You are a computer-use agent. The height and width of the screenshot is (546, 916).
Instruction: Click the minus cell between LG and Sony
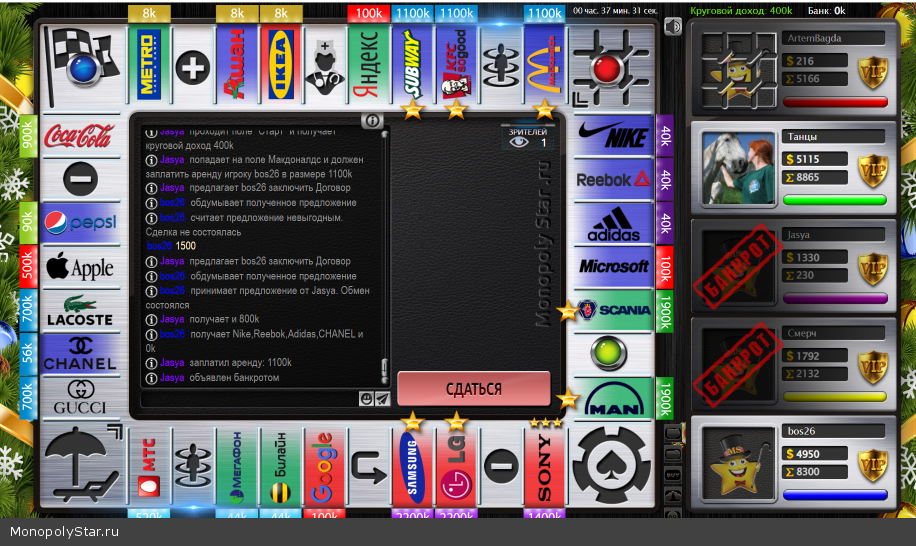501,466
